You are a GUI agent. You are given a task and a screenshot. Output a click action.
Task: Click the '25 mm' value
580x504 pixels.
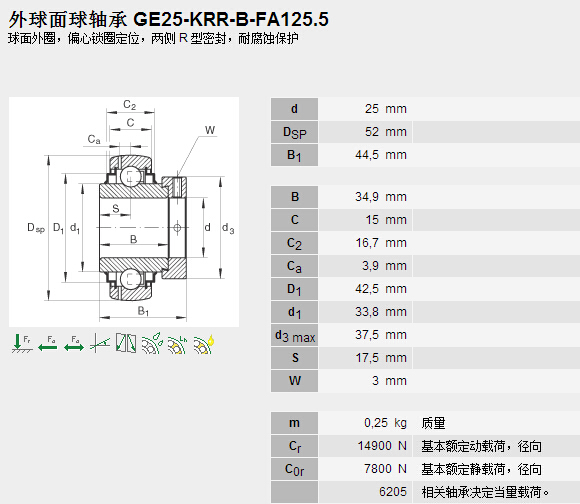click(x=385, y=109)
